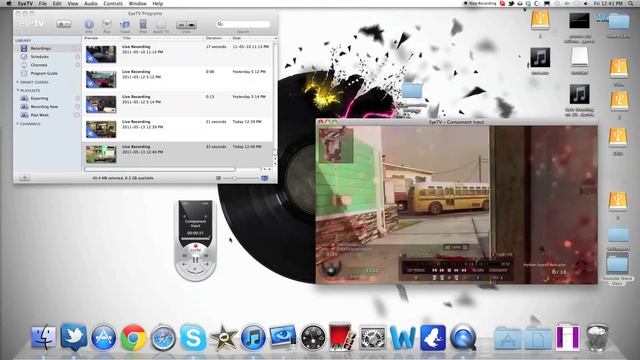The height and width of the screenshot is (360, 640).
Task: Select the 21 seconds recording thumbnail
Action: click(x=101, y=129)
